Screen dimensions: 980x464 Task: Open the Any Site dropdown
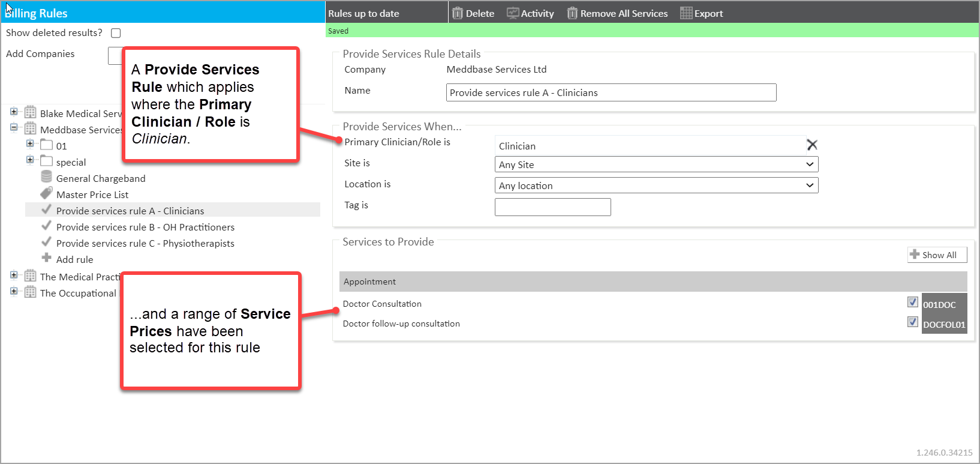click(656, 164)
